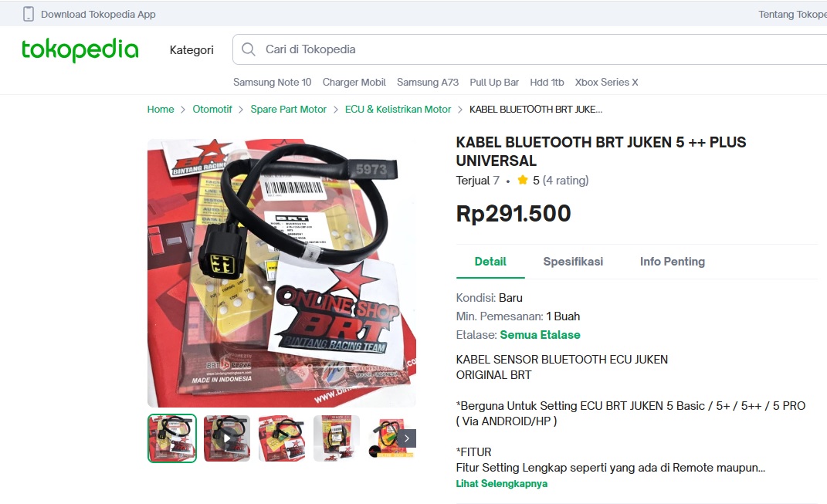Click the Tokopedia logo

point(80,49)
